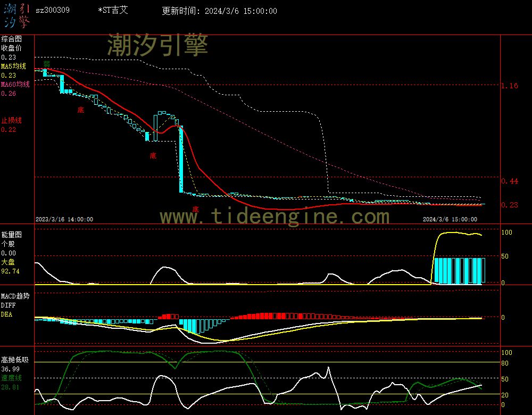The width and height of the screenshot is (532, 415).
Task: Click the 收盘价 legend label
Action: 11,48
